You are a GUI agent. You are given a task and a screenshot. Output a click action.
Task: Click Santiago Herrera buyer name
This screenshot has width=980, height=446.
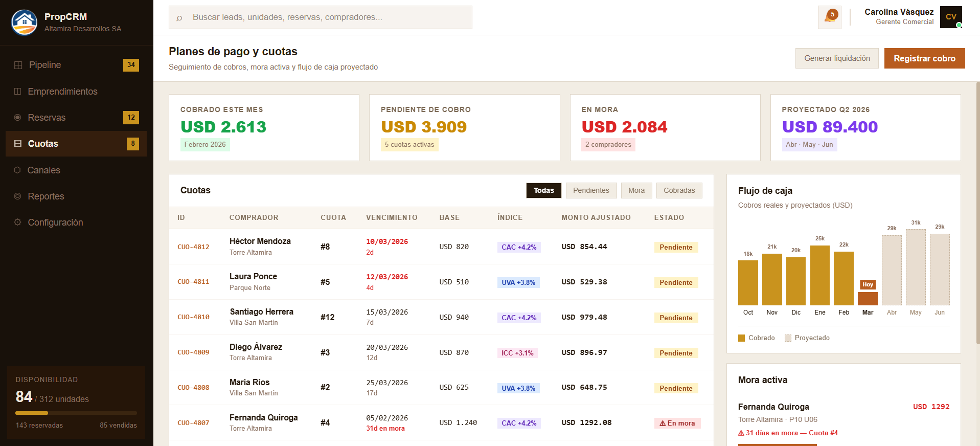261,312
